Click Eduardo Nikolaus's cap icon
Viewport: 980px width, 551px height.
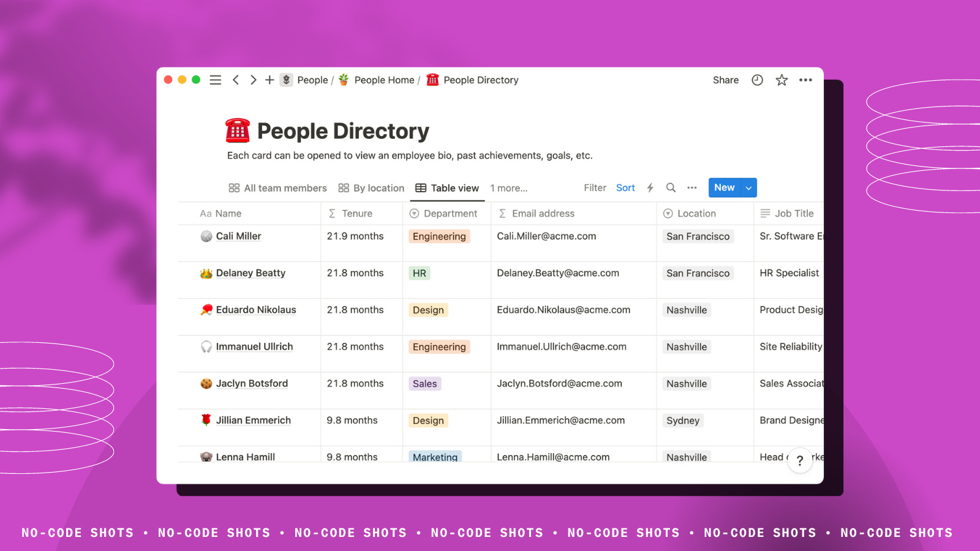coord(206,310)
